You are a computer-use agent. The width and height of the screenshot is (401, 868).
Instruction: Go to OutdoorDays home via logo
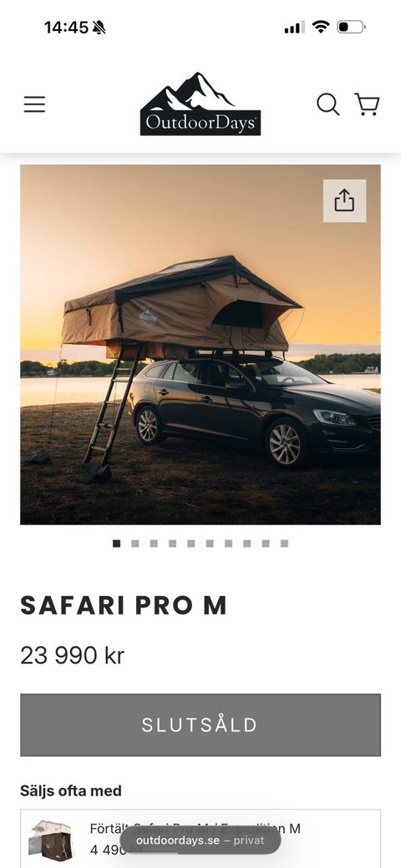[x=200, y=103]
